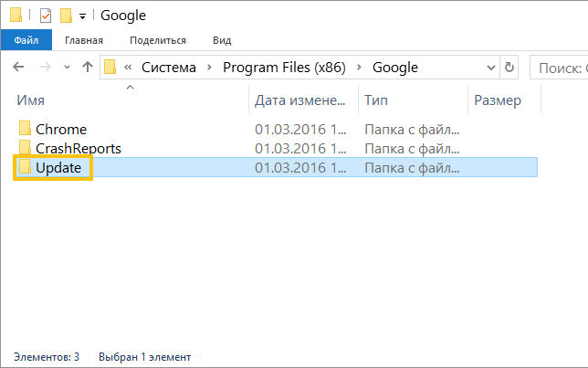This screenshot has width=588, height=368.
Task: Refresh the folder with refresh icon
Action: click(x=509, y=68)
